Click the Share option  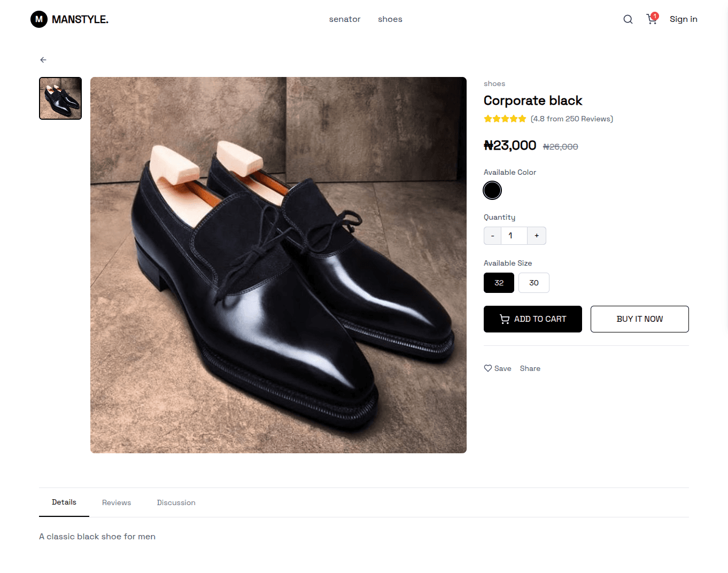[x=530, y=368]
